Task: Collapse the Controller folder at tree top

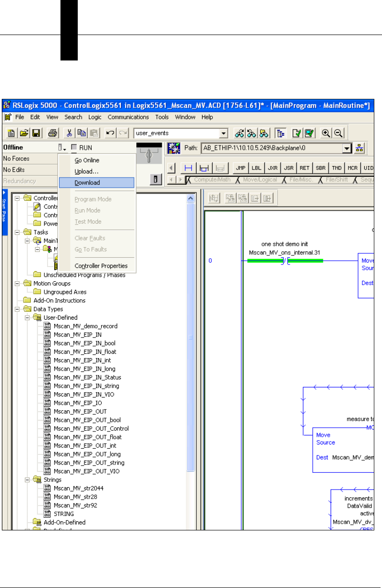Action: click(18, 198)
